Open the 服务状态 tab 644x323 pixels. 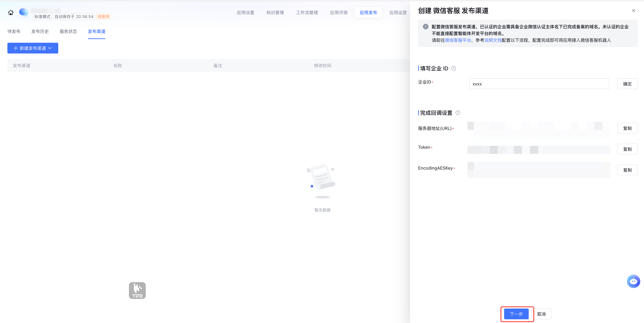pos(68,31)
